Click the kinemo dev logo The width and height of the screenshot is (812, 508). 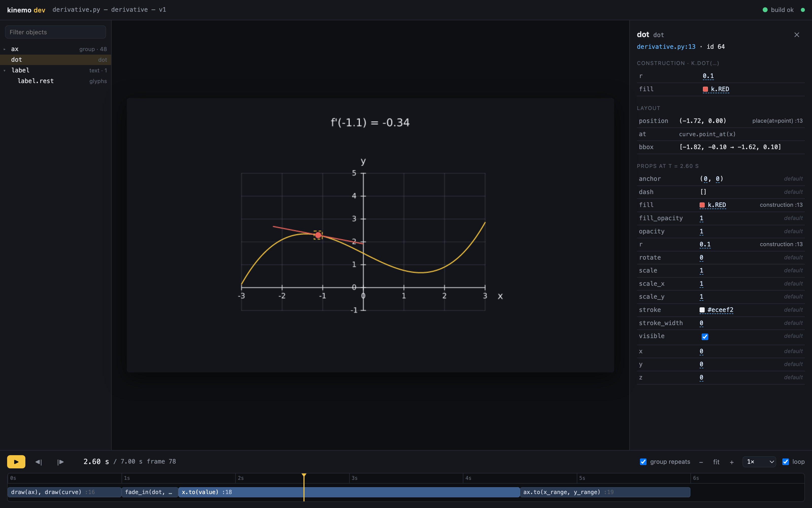(26, 10)
